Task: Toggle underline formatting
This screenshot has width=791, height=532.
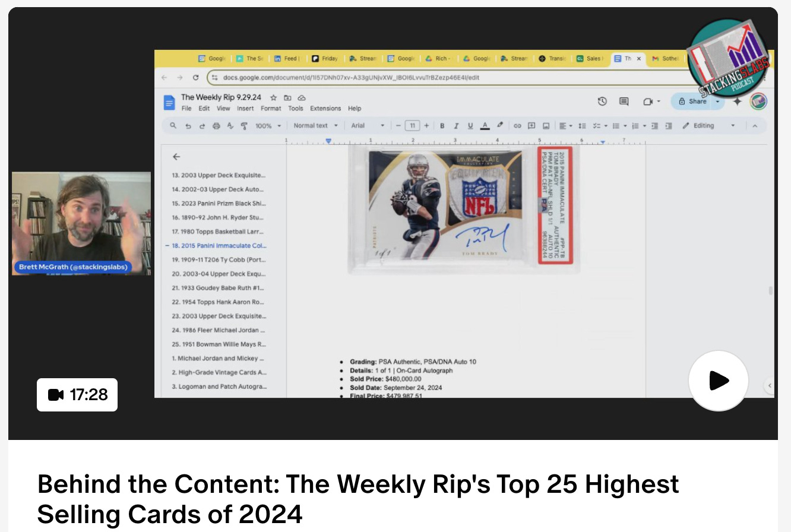Action: (470, 126)
